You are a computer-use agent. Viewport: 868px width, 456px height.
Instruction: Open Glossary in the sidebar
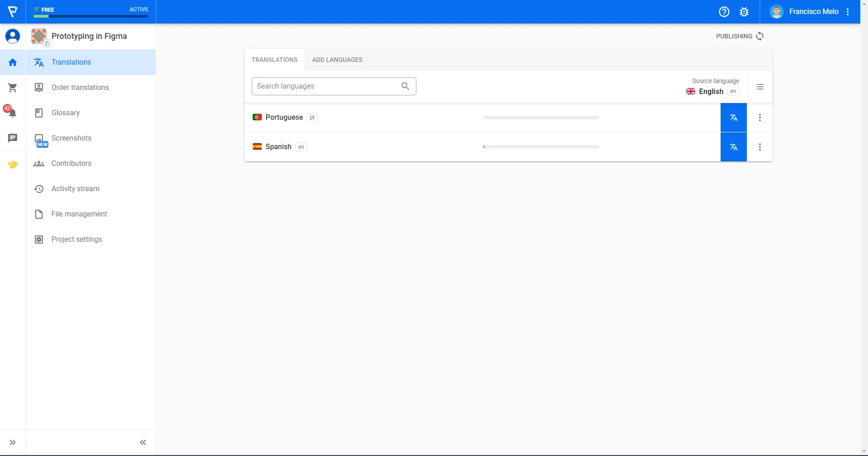pos(66,113)
